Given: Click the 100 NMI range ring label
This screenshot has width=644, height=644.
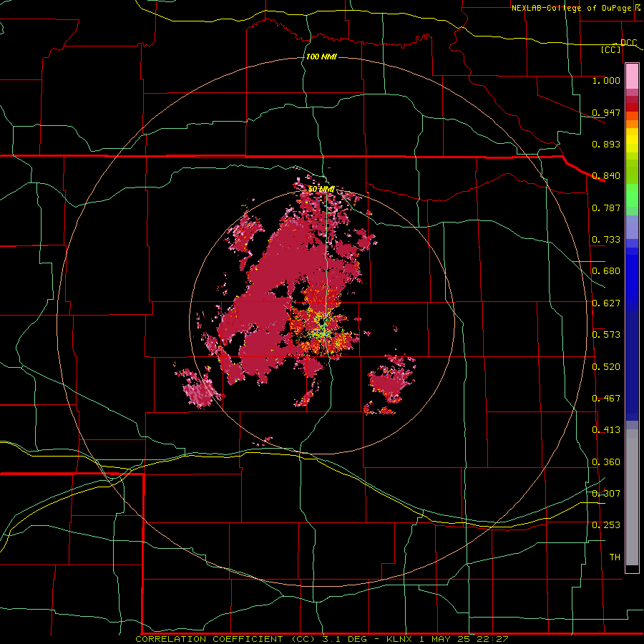Looking at the screenshot, I should (x=321, y=57).
